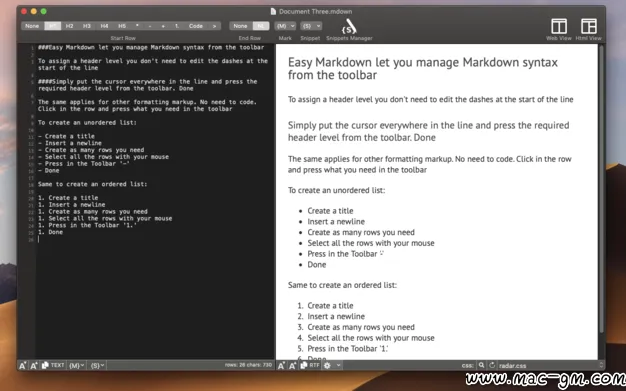626x391 pixels.
Task: Click editor line '1. Insert a newline'
Action: point(71,204)
